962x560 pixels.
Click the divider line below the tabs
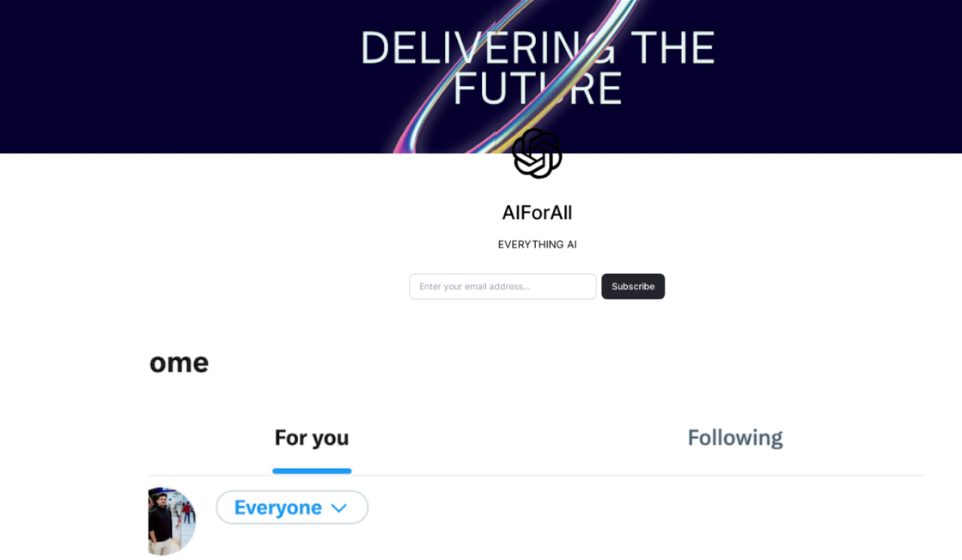(601, 475)
